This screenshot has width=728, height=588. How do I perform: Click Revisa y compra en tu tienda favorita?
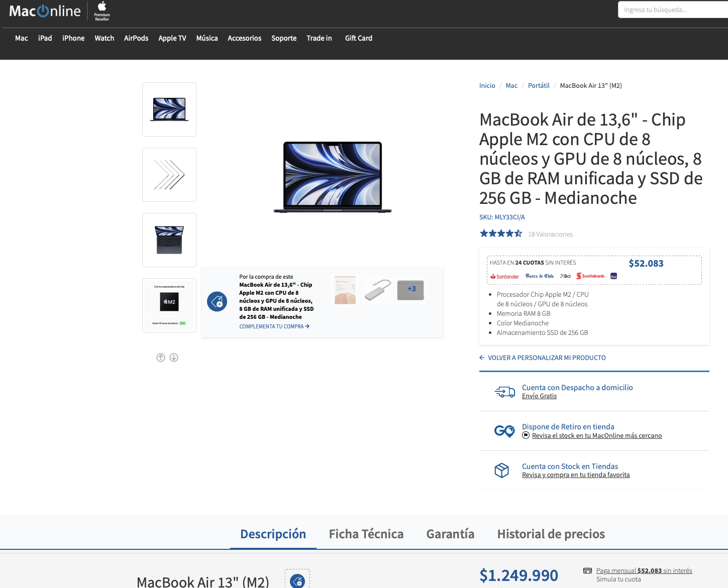(576, 475)
